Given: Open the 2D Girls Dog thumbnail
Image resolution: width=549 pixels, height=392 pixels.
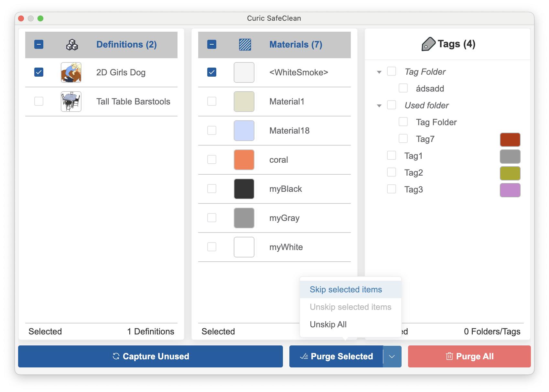Looking at the screenshot, I should coord(71,72).
